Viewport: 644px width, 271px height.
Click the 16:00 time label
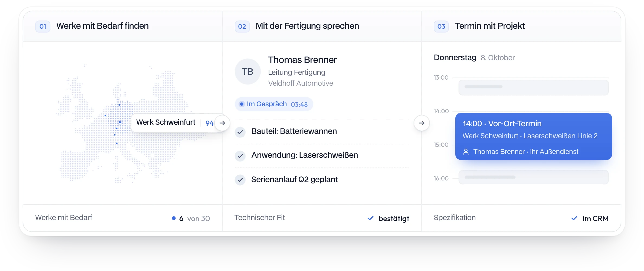coord(441,178)
